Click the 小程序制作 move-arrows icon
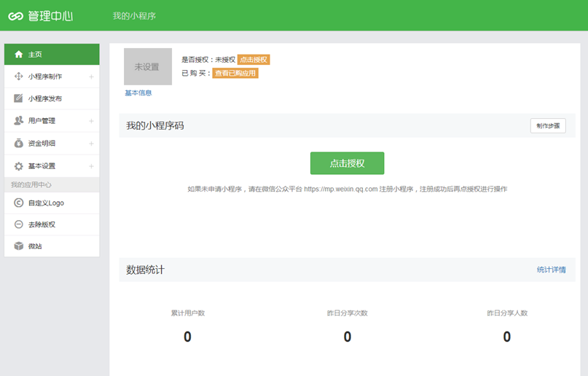588x376 pixels. point(18,77)
